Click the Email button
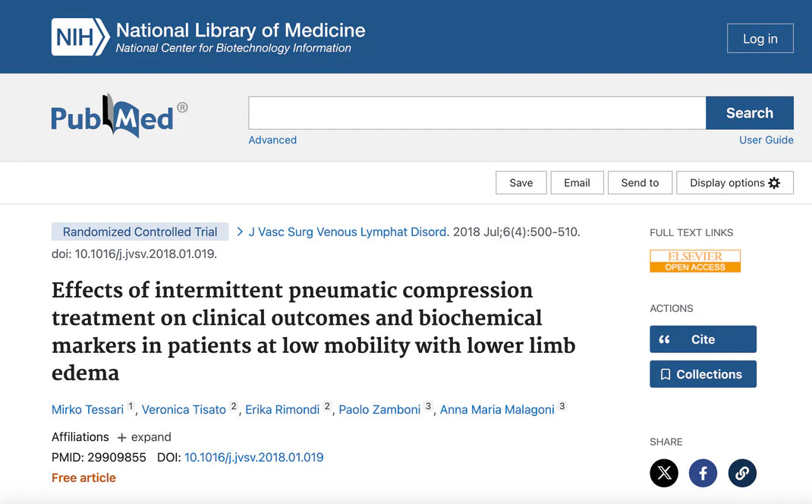812x504 pixels. 577,183
